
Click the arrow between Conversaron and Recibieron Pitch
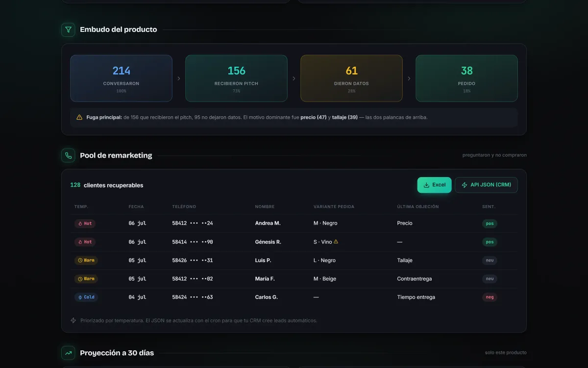point(179,79)
